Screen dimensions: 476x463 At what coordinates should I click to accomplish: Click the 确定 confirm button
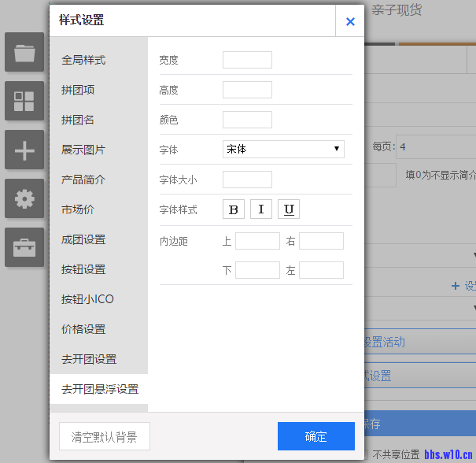(x=316, y=436)
